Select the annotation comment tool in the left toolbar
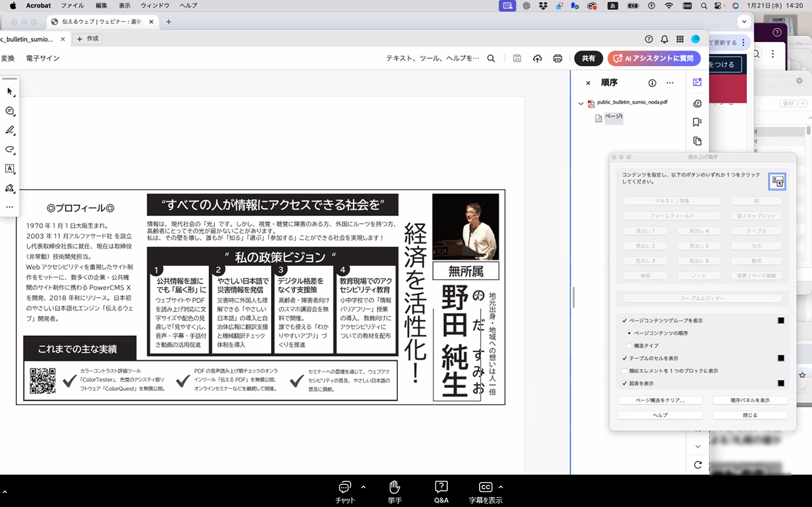 (x=9, y=111)
